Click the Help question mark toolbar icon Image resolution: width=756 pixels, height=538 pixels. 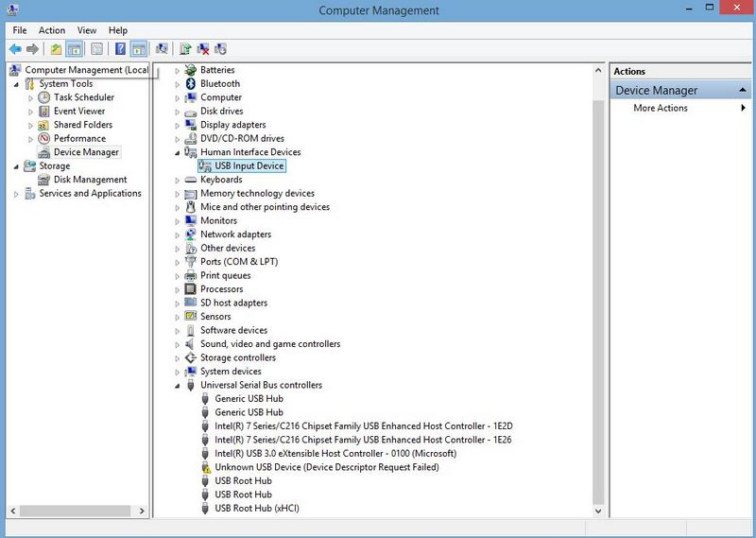[x=121, y=49]
